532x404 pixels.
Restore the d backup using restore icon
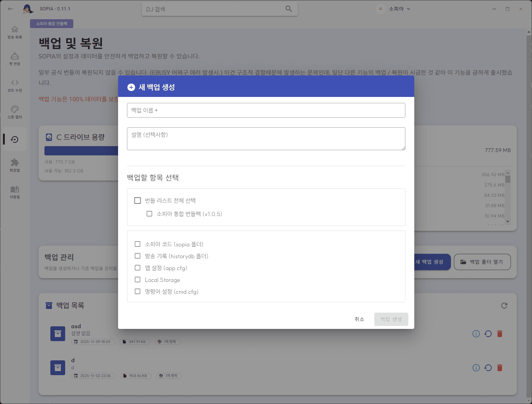point(488,368)
